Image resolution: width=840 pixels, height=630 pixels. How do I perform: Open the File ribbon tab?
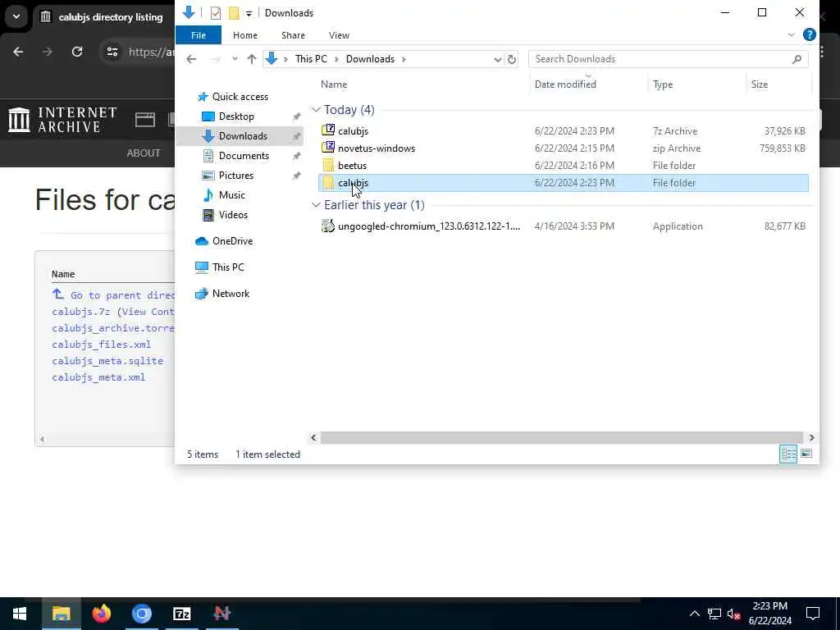[199, 35]
